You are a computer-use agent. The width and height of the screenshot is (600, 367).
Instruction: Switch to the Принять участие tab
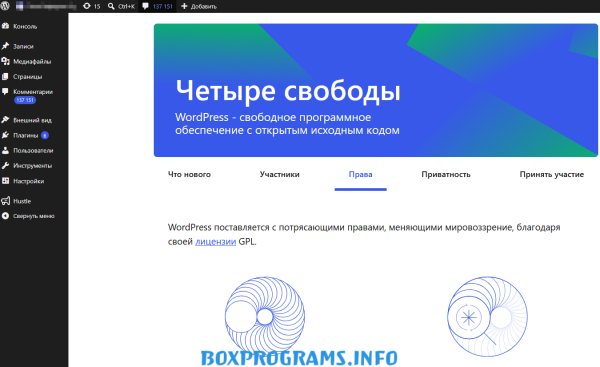pos(551,175)
